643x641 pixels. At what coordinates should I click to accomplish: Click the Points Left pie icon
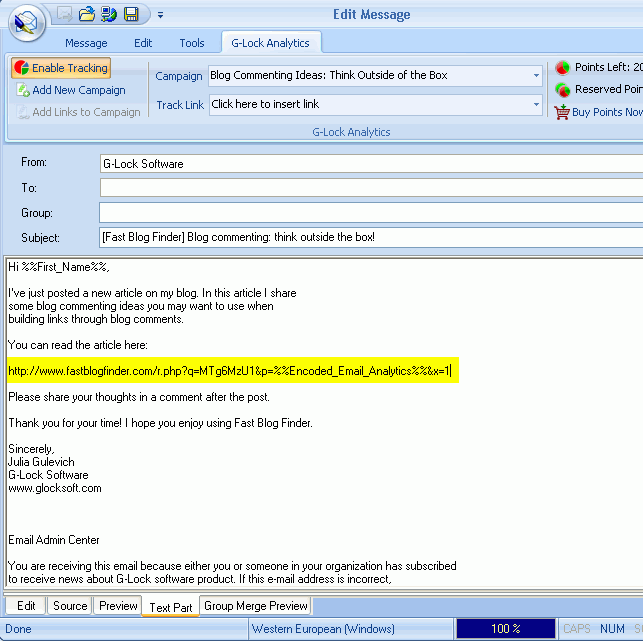pos(562,67)
